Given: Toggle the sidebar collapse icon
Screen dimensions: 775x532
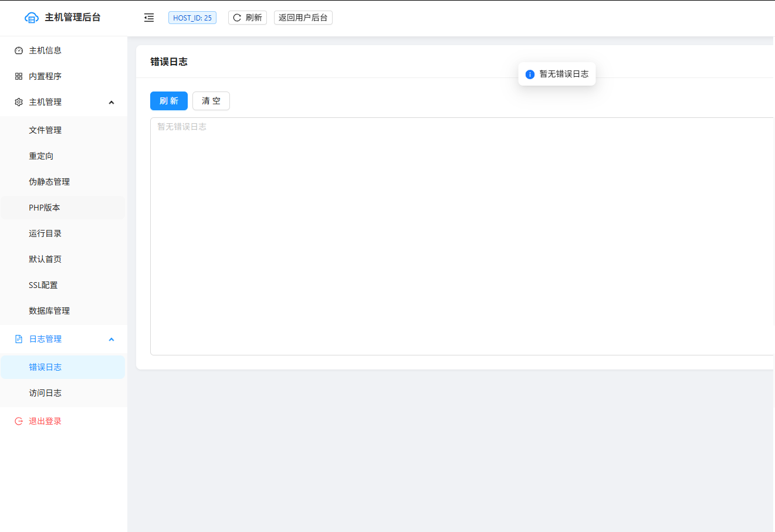Looking at the screenshot, I should click(x=148, y=18).
